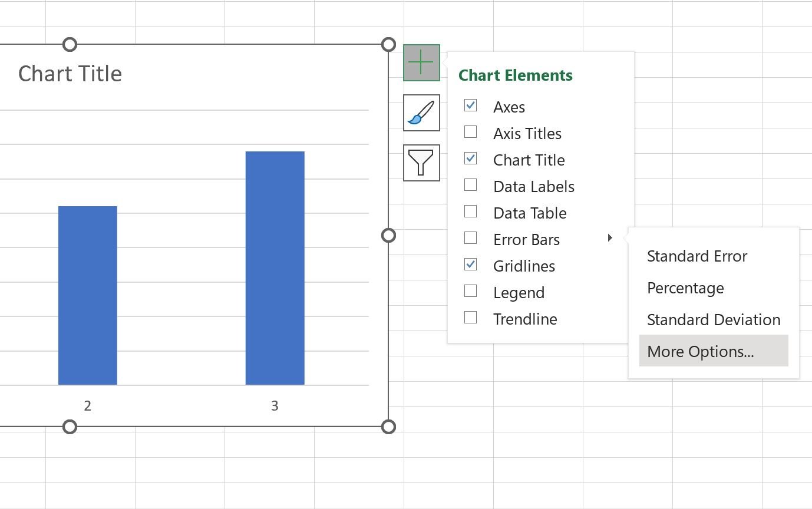
Task: Choose Percentage error bars option
Action: (x=685, y=288)
